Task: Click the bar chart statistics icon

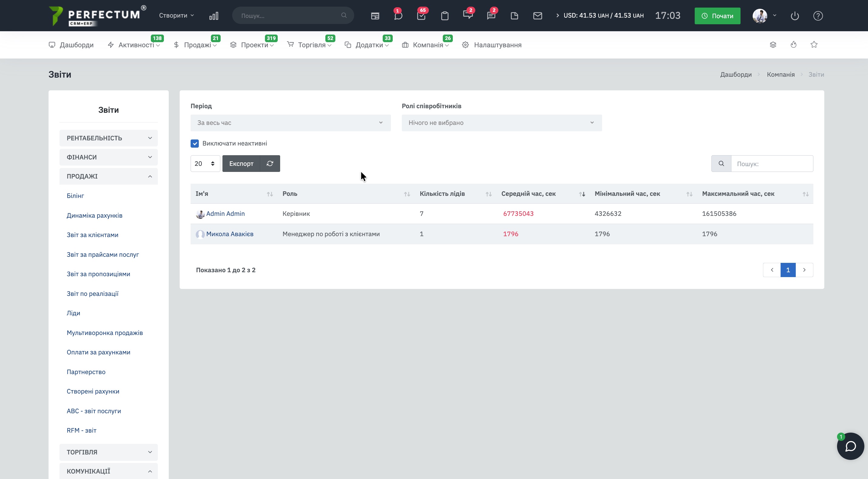Action: click(x=214, y=16)
